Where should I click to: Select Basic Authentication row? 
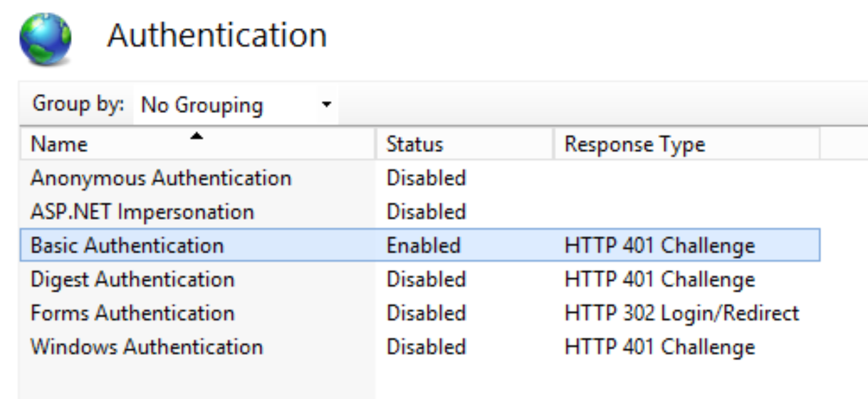(x=127, y=246)
